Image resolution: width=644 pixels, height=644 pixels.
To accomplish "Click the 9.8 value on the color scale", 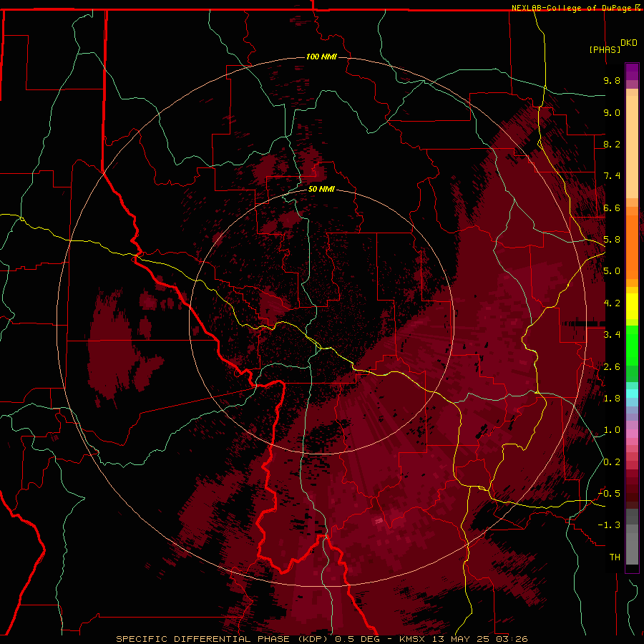I will (x=612, y=80).
